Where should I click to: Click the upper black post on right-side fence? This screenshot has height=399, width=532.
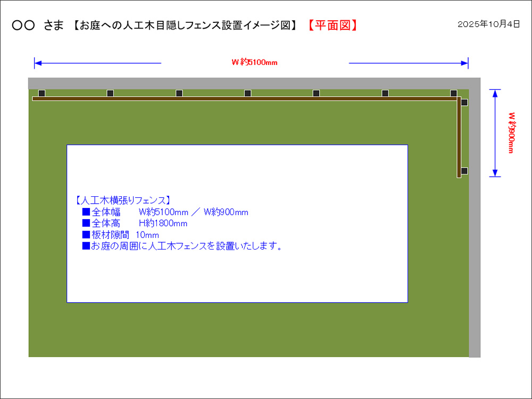(x=464, y=102)
